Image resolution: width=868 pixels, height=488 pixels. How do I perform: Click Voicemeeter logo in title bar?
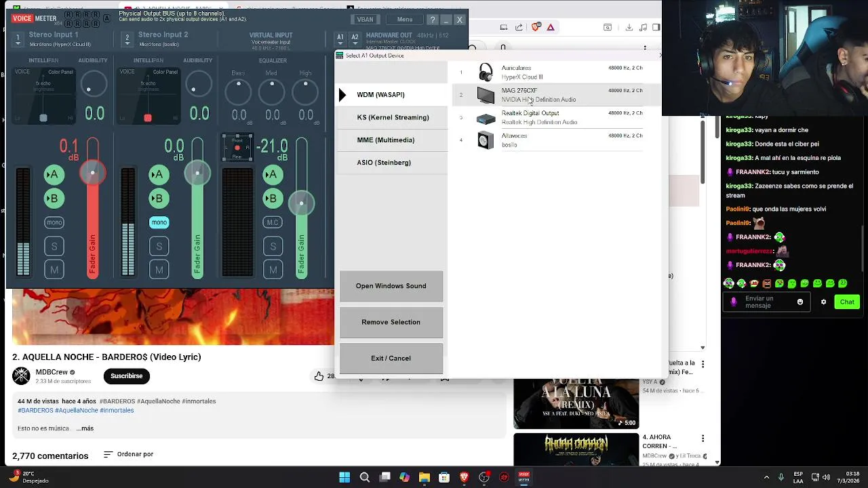pos(35,18)
